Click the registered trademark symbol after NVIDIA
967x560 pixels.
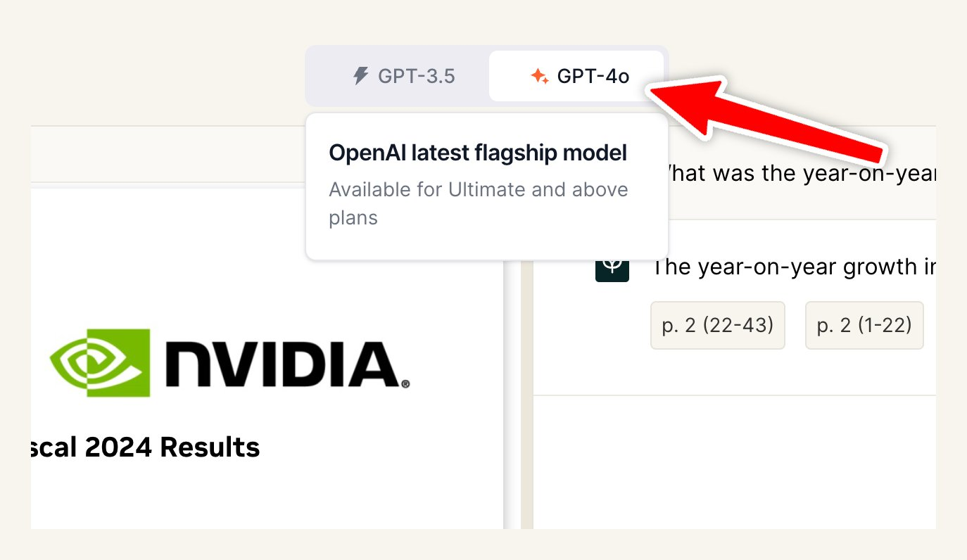pos(405,385)
